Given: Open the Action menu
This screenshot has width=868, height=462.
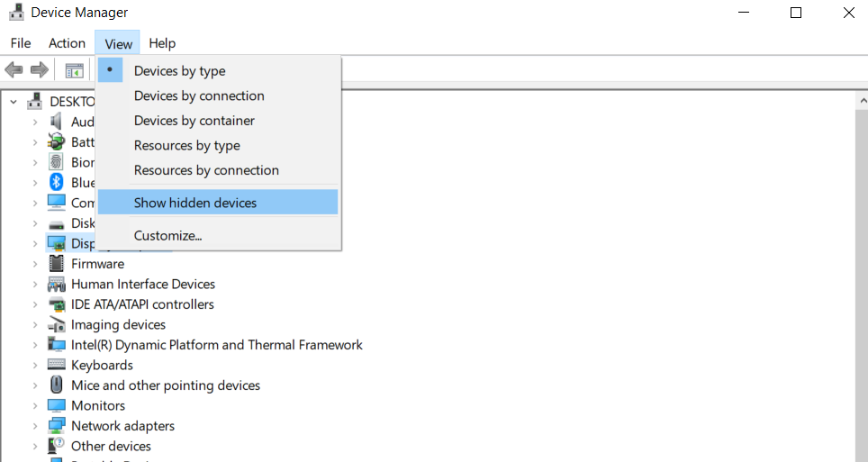Looking at the screenshot, I should tap(68, 43).
